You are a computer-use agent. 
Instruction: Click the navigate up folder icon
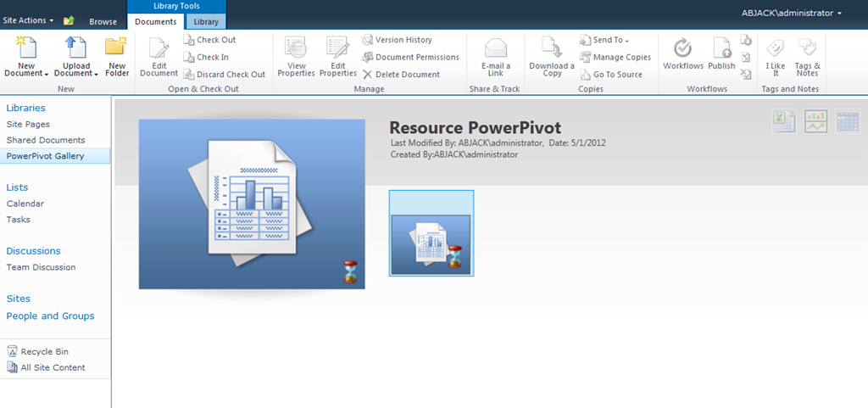point(69,21)
